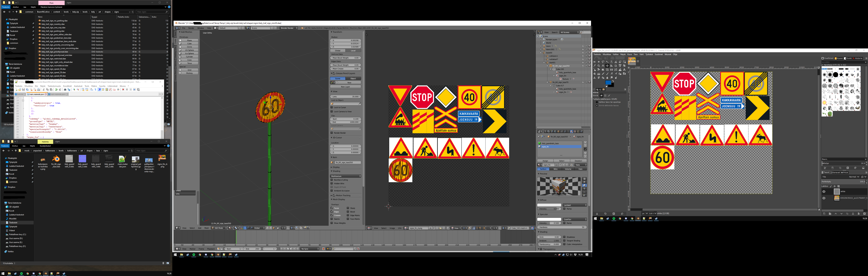
Task: Add a Grid mesh in Blender
Action: tap(189, 70)
